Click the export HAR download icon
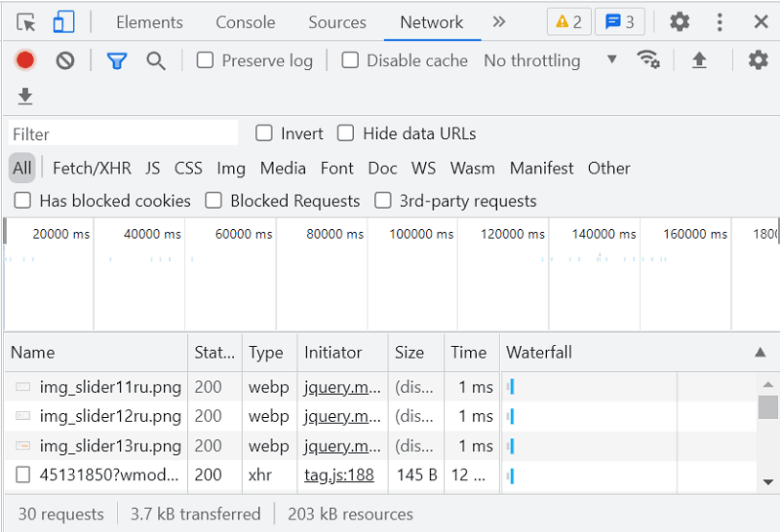This screenshot has width=780, height=532. pos(25,95)
